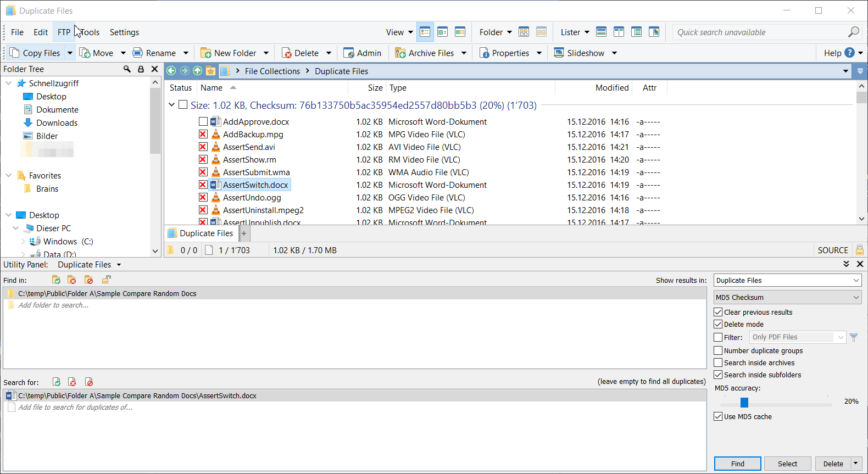The image size is (868, 474).
Task: Open the File menu
Action: click(17, 32)
